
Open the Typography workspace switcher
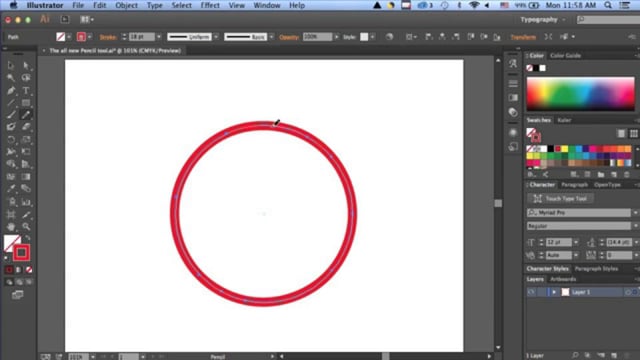543,20
